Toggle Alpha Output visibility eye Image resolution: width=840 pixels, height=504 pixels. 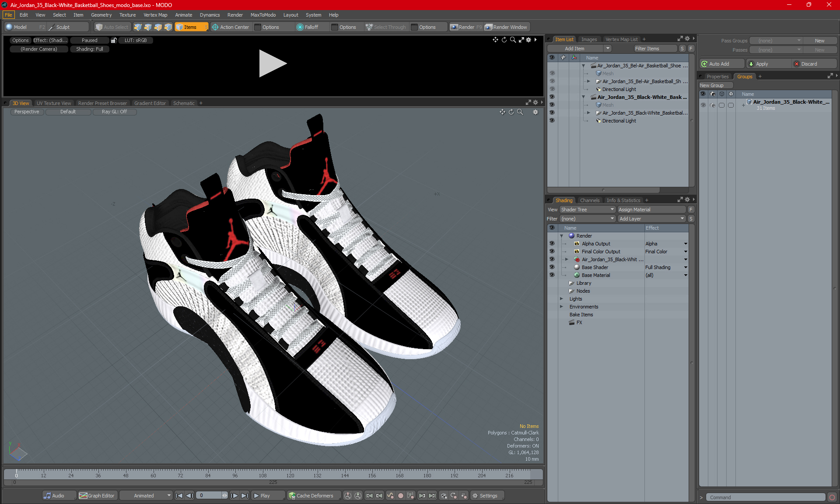point(552,244)
